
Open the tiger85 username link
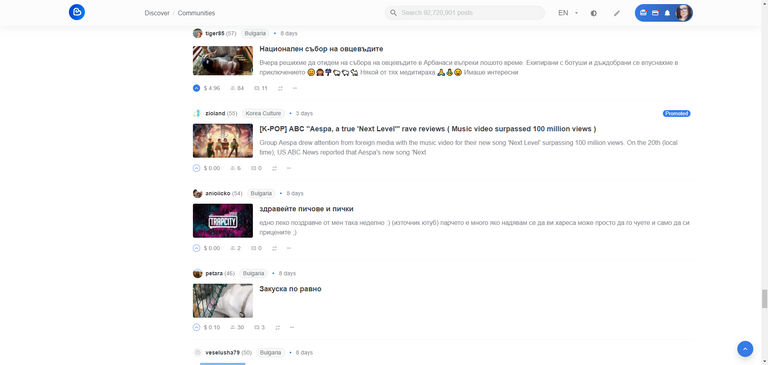[215, 33]
